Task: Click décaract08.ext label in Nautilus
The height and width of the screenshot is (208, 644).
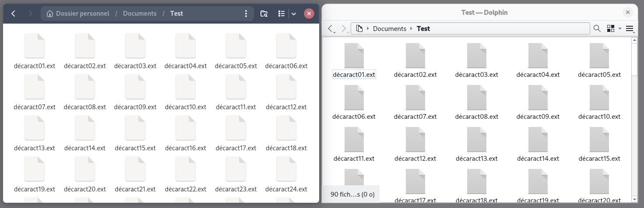Action: pyautogui.click(x=85, y=107)
